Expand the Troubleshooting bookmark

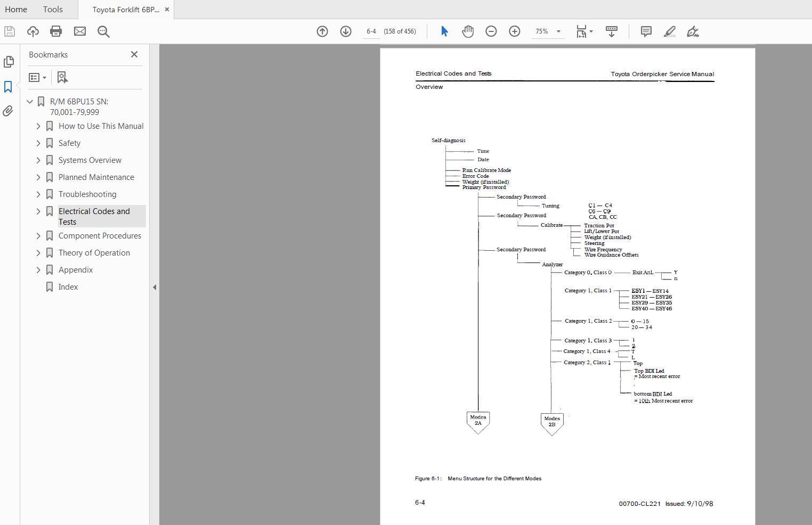point(38,194)
